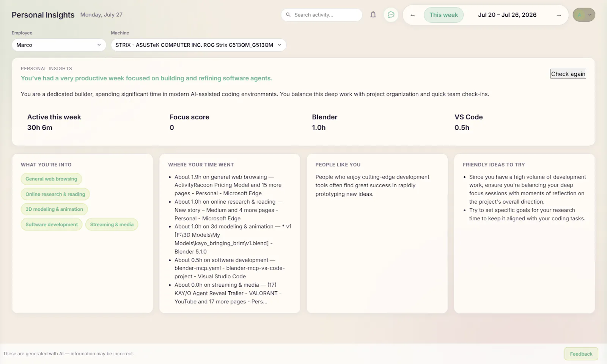Viewport: 607px width, 364px height.
Task: Click the productive week summary headline
Action: coord(146,78)
